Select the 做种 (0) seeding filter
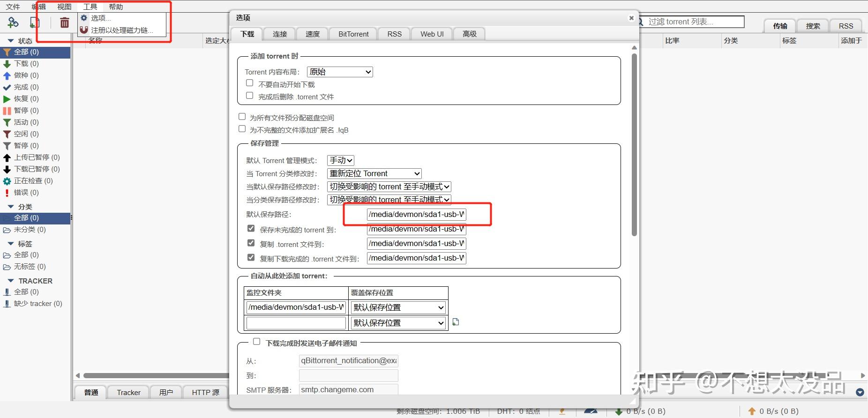The width and height of the screenshot is (868, 418). click(x=35, y=75)
